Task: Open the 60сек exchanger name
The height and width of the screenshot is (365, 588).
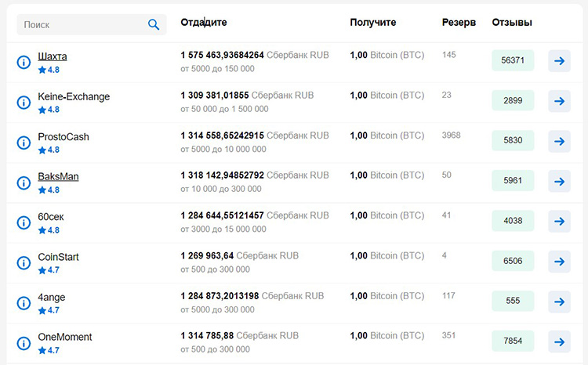Action: tap(51, 217)
